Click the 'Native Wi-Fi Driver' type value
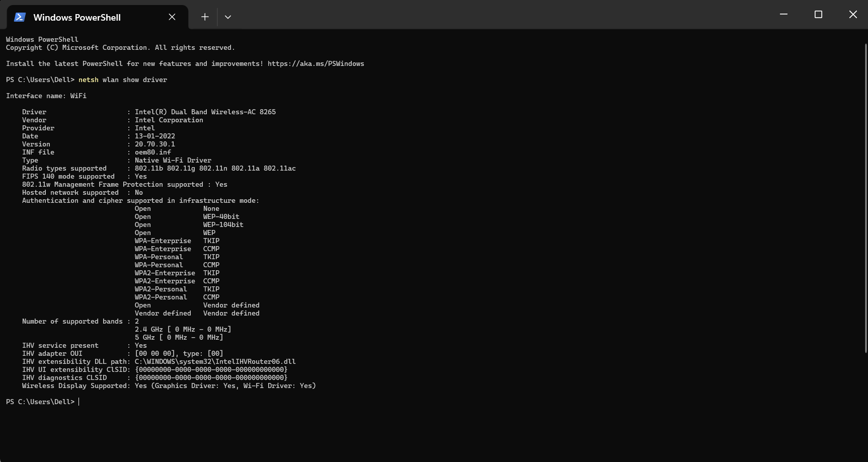Screen dimensions: 868x462 click(x=173, y=161)
